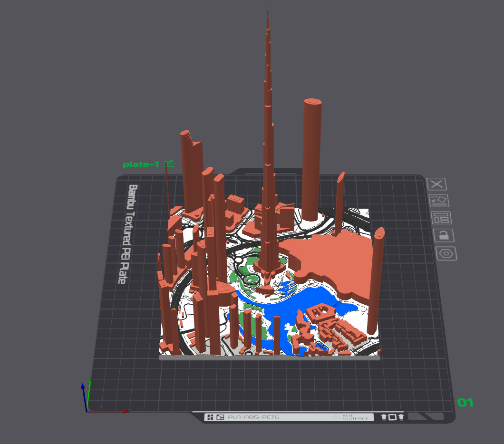Edit plate name pencil icon
The image size is (504, 444).
click(169, 164)
